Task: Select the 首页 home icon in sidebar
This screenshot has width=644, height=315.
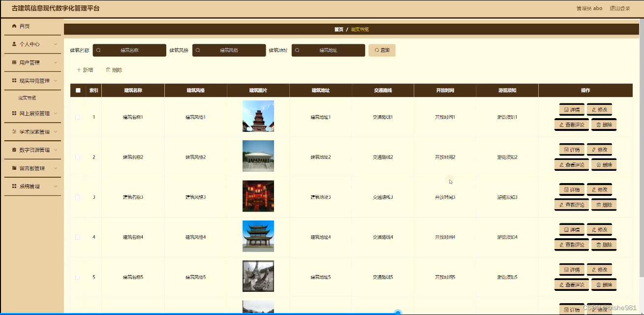Action: click(15, 26)
